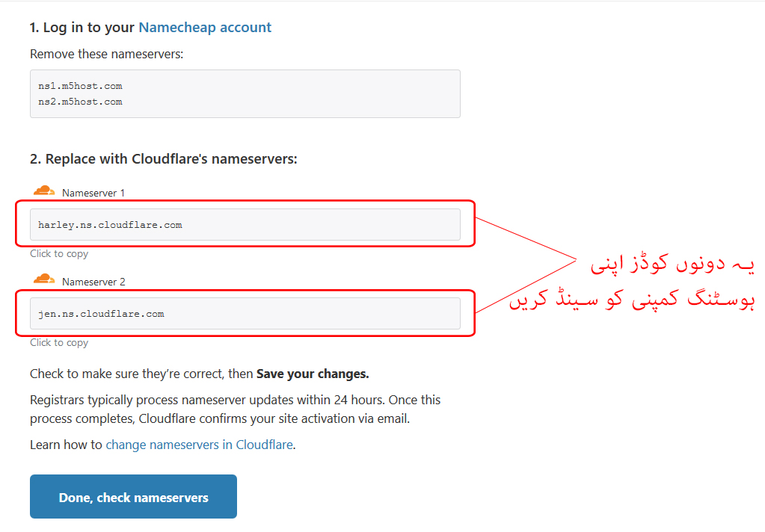The image size is (765, 532).
Task: Click the registrar update time paragraph
Action: tap(235, 409)
